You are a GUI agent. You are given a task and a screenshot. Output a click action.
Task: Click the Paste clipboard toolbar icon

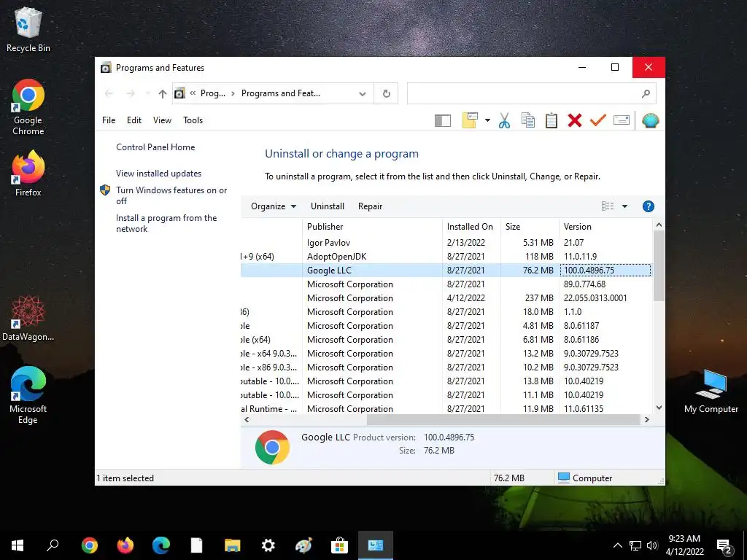coord(551,120)
